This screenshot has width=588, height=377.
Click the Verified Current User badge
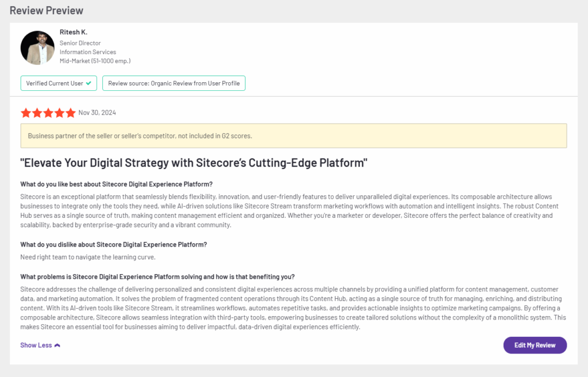(59, 83)
